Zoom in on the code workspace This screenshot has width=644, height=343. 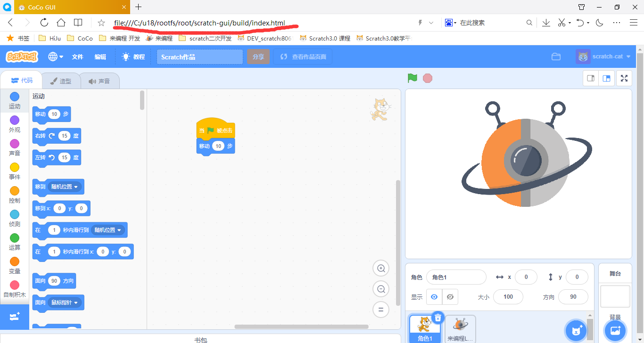pos(380,268)
